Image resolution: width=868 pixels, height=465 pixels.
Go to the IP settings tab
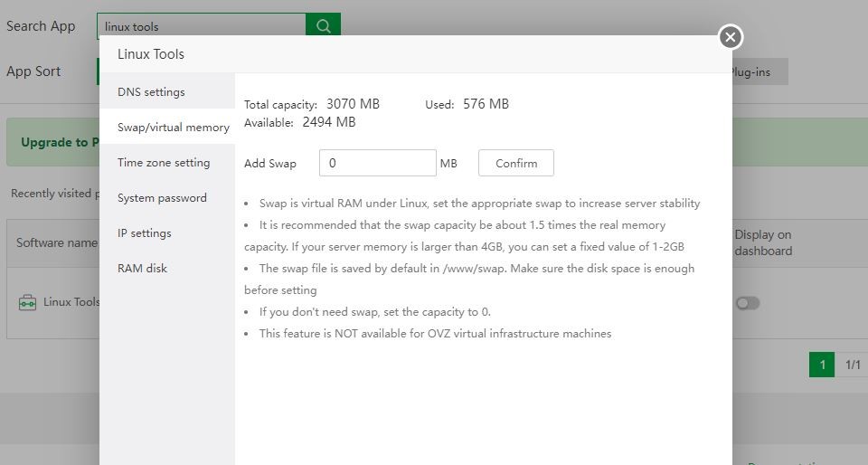coord(145,233)
